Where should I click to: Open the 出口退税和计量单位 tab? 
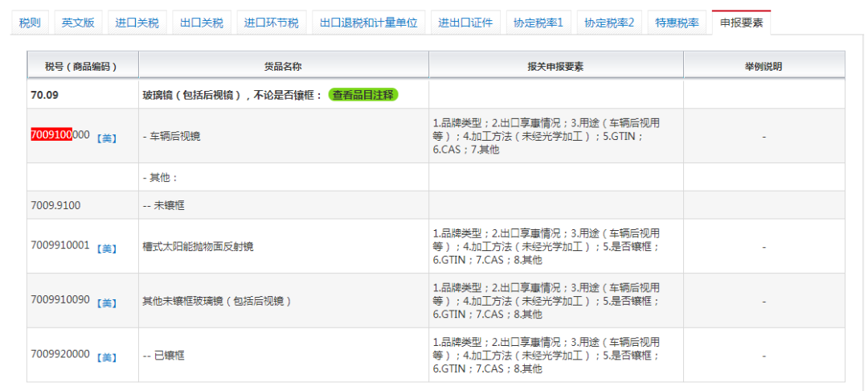point(369,23)
